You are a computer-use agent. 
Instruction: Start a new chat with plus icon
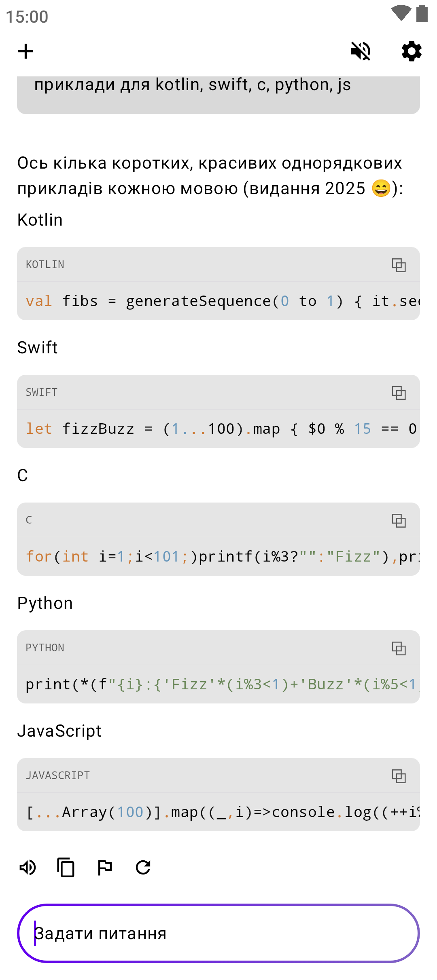(x=25, y=51)
